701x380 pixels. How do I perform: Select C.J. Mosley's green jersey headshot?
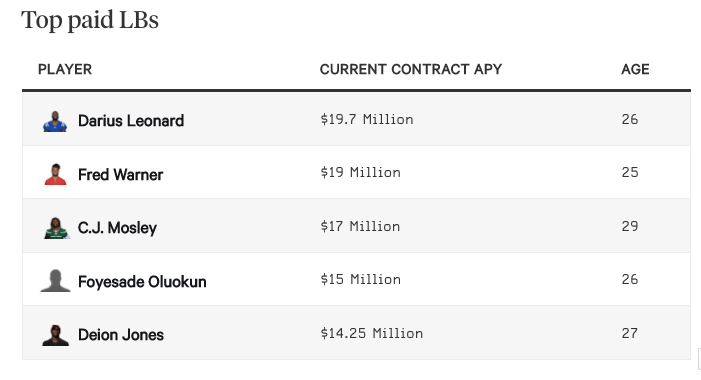(56, 228)
